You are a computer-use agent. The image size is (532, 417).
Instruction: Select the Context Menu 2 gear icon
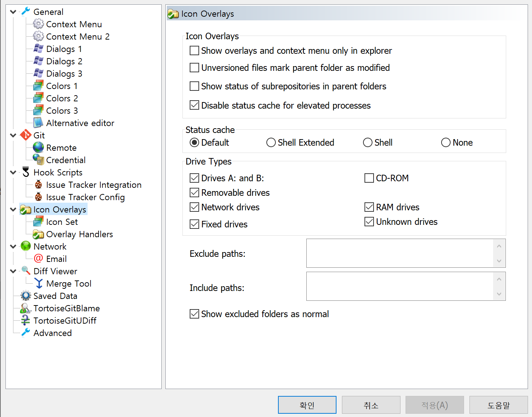(39, 36)
